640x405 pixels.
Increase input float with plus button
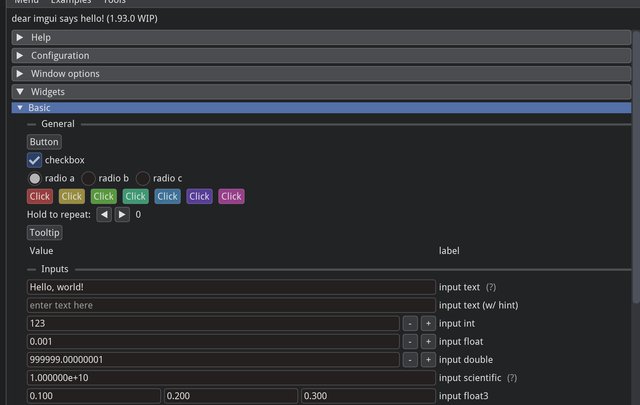[x=428, y=342]
